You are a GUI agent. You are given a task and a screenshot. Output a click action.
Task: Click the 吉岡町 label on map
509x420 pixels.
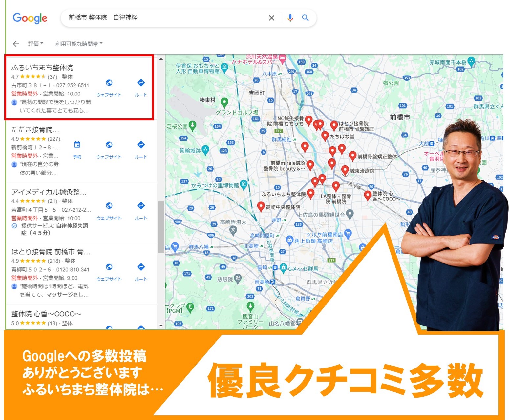pos(257,93)
